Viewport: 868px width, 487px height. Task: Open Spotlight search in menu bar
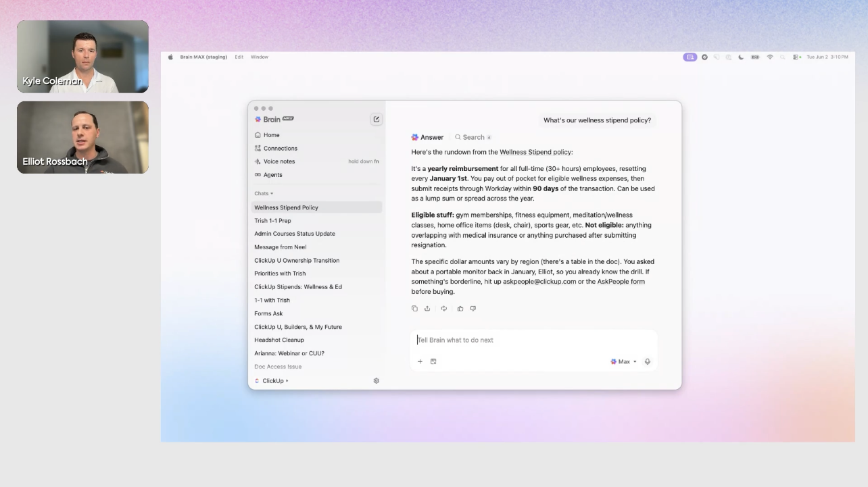click(783, 57)
